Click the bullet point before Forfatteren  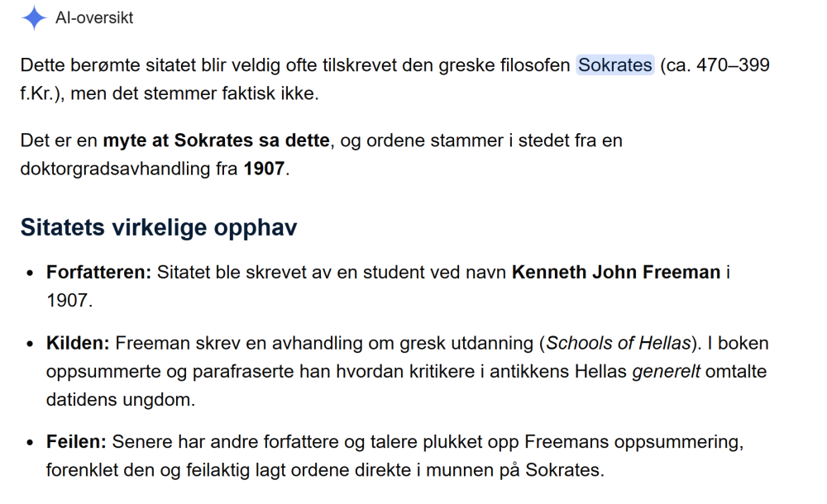click(30, 273)
